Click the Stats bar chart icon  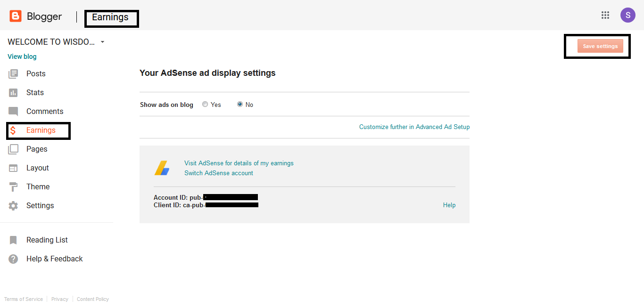pos(13,93)
